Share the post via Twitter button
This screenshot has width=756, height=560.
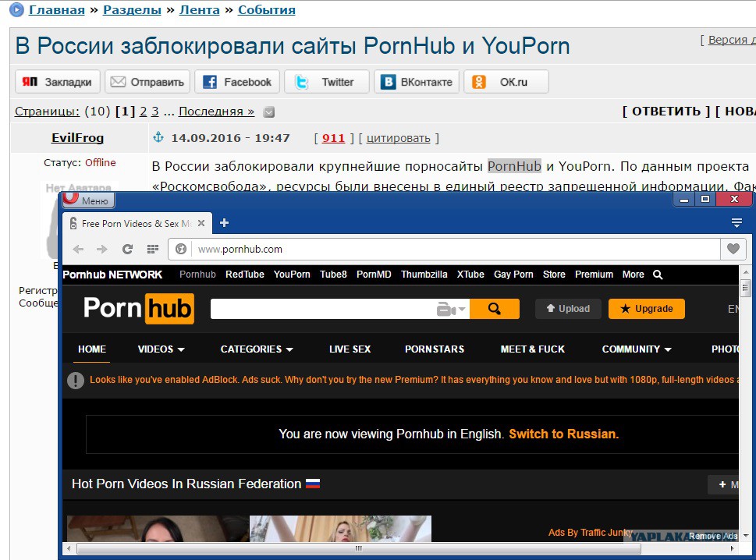[326, 81]
